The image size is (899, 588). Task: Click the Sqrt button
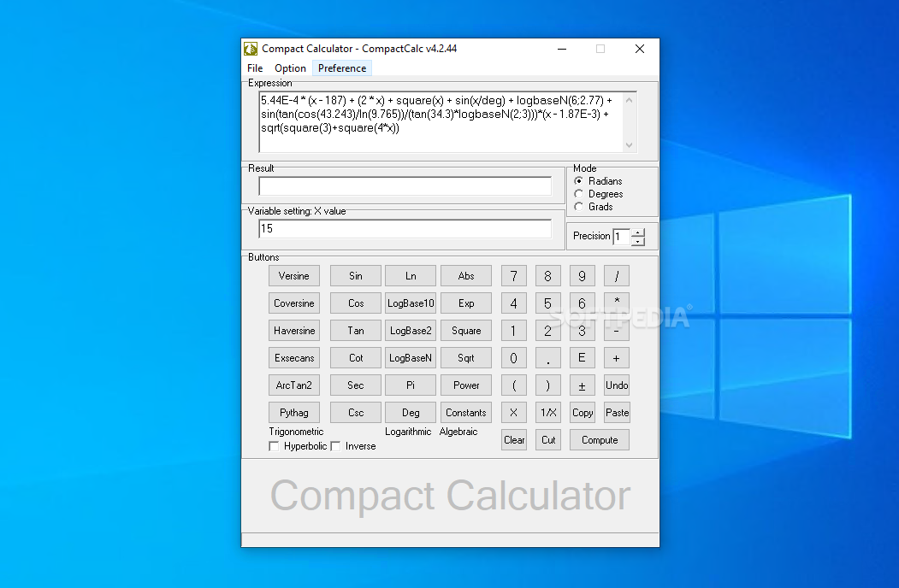(466, 357)
